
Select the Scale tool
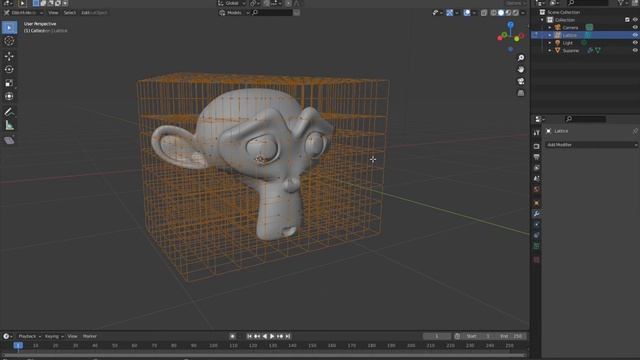point(9,83)
